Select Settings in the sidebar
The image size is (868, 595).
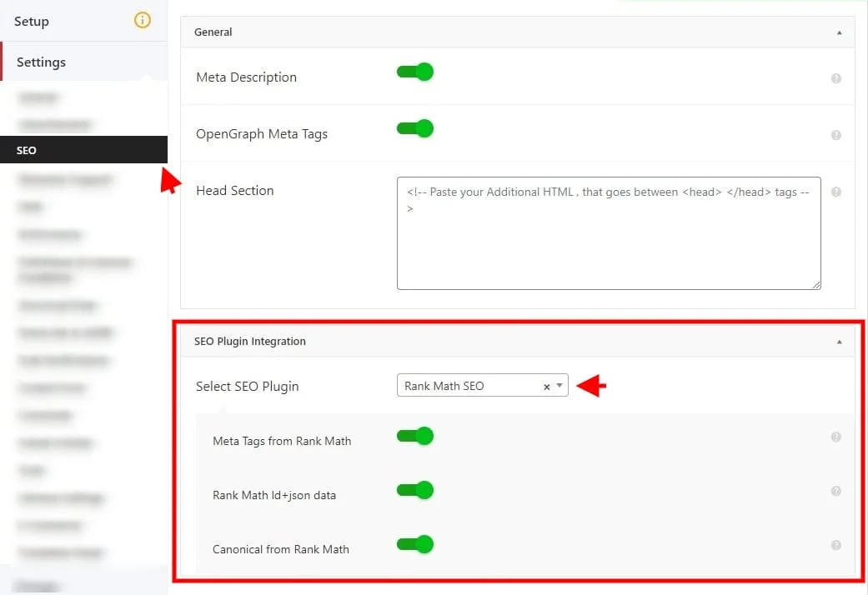tap(41, 62)
